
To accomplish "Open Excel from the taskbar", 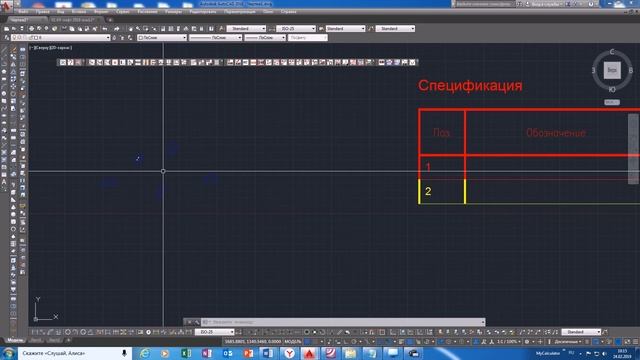I will pyautogui.click(x=186, y=353).
